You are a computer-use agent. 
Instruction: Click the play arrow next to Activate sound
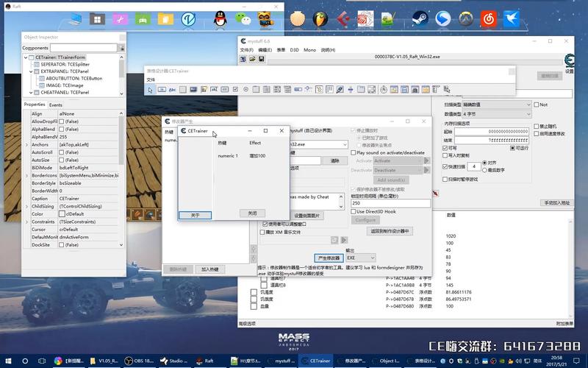click(x=426, y=160)
